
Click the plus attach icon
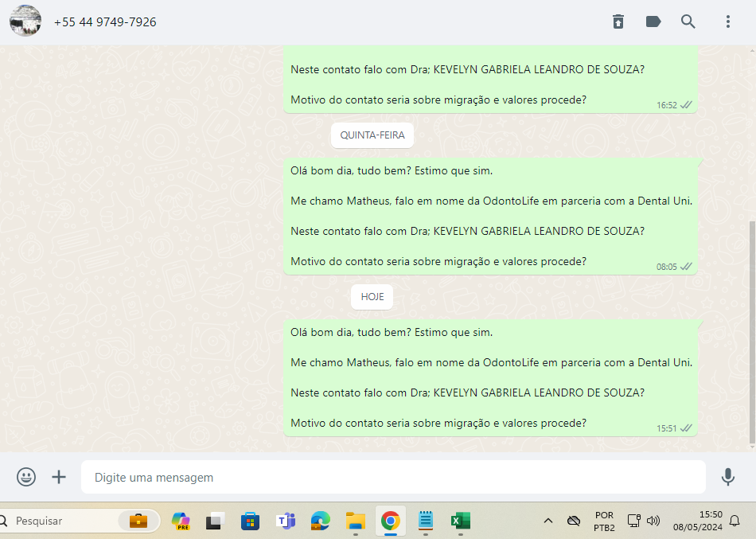pyautogui.click(x=59, y=477)
